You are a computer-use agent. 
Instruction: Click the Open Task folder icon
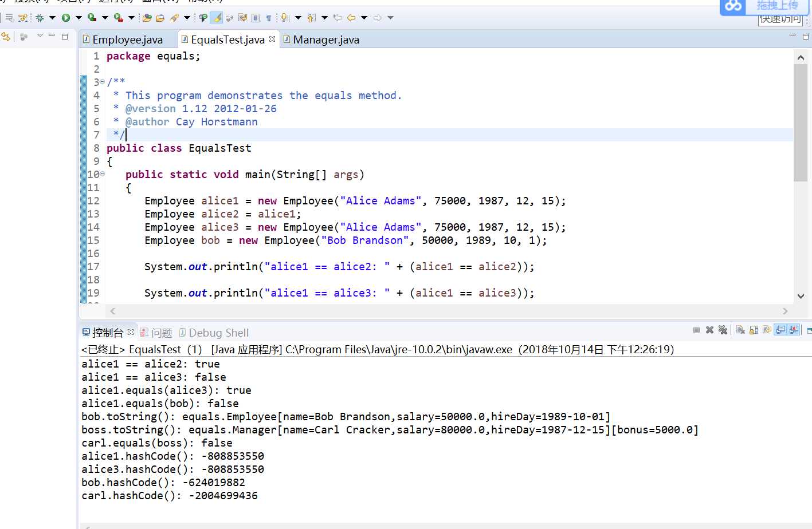coord(160,18)
